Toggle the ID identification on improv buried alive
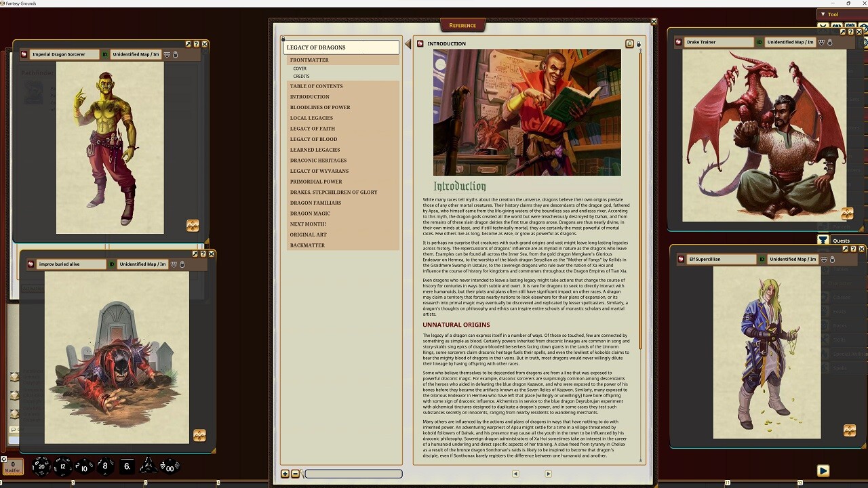Screen dimensions: 868x488 [x=112, y=264]
